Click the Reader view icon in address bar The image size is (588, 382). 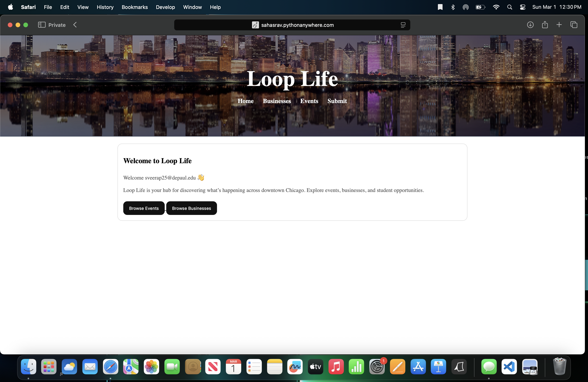click(403, 25)
